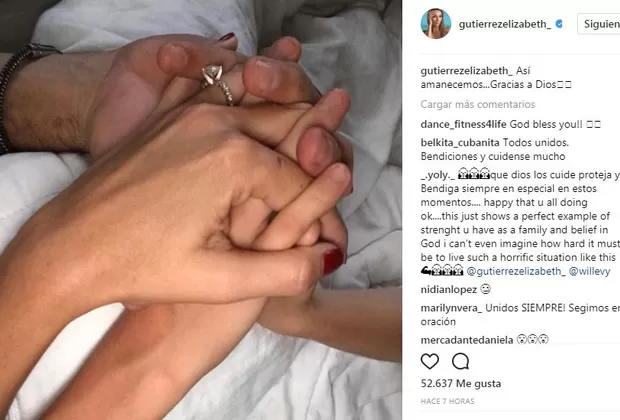Open _yoly._ commenter profile

[x=438, y=175]
